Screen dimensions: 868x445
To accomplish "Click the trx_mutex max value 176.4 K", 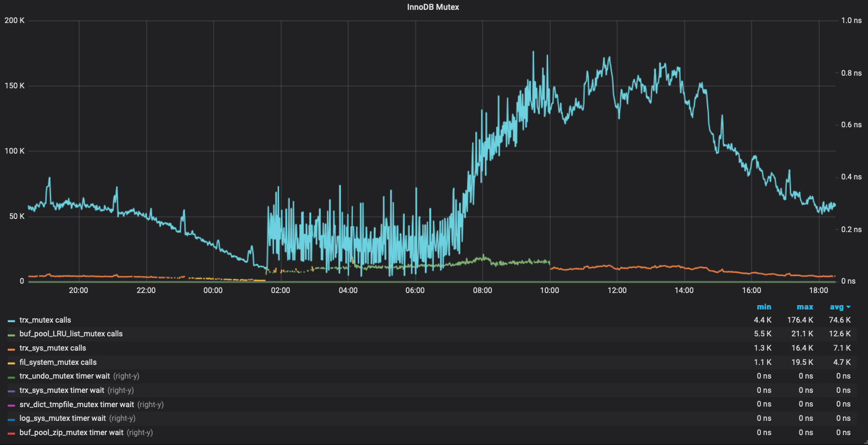I will 800,320.
